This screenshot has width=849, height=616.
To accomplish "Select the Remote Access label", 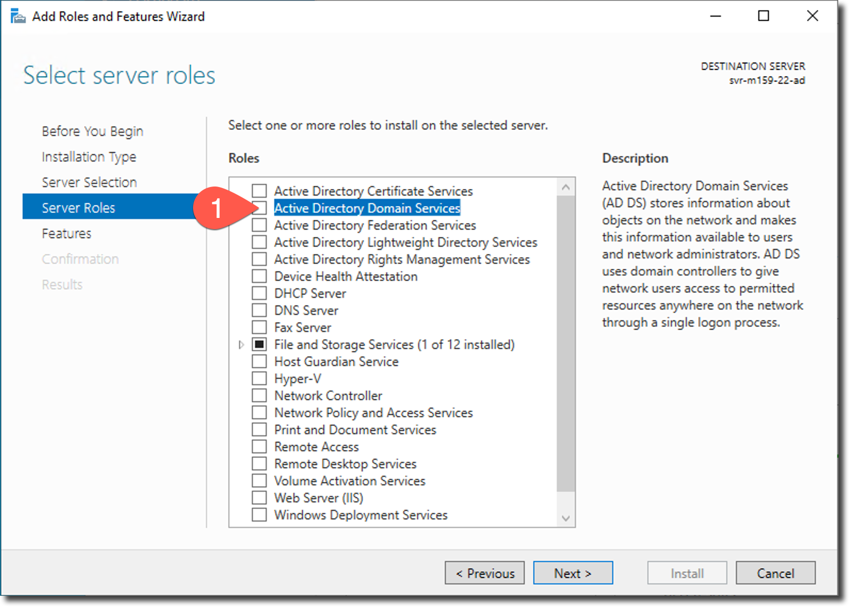I will click(317, 447).
